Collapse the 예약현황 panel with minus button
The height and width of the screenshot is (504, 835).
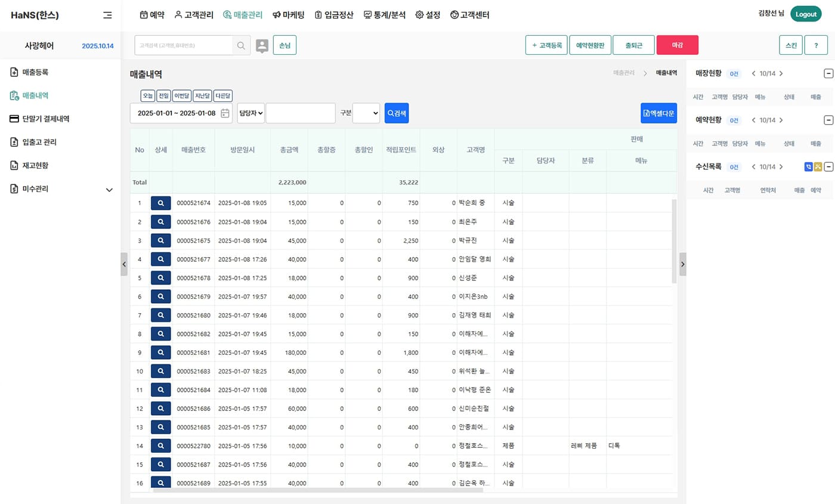[x=828, y=120]
